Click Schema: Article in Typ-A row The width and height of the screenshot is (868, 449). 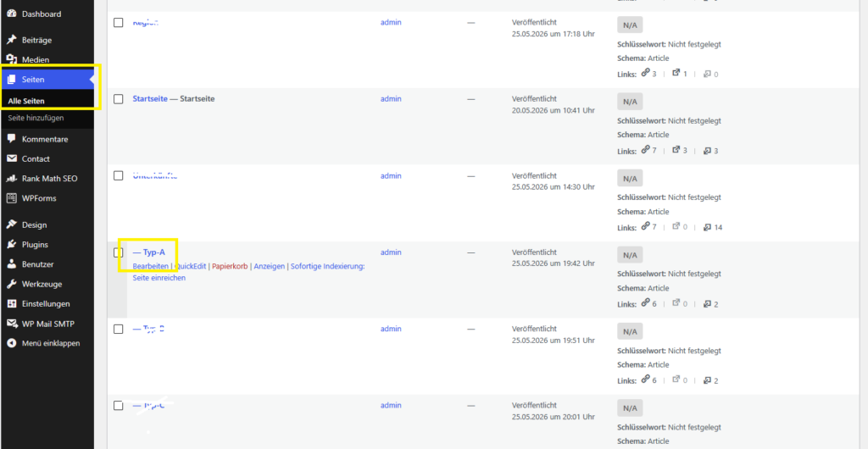coord(643,288)
